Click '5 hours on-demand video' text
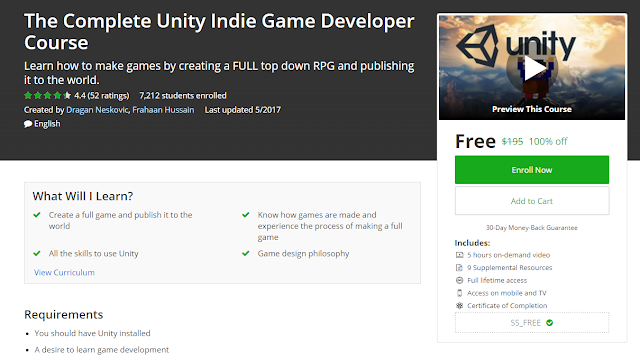 click(509, 255)
